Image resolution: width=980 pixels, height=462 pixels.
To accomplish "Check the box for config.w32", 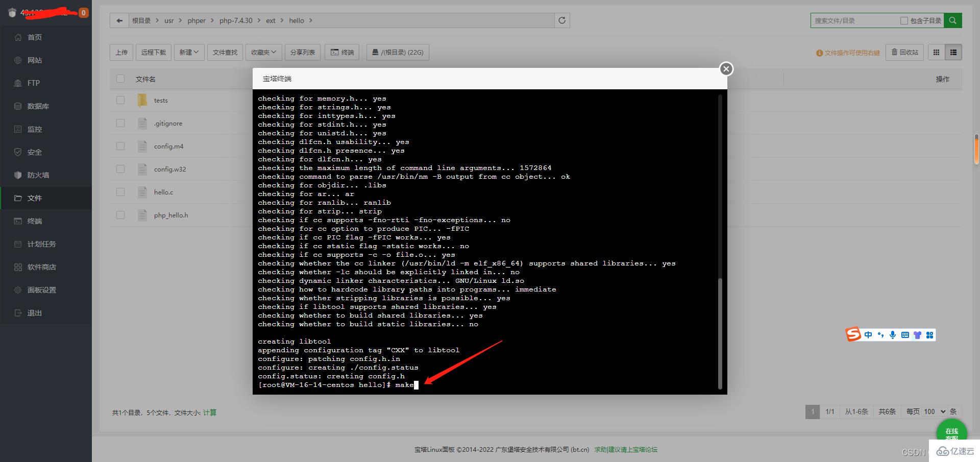I will (120, 169).
